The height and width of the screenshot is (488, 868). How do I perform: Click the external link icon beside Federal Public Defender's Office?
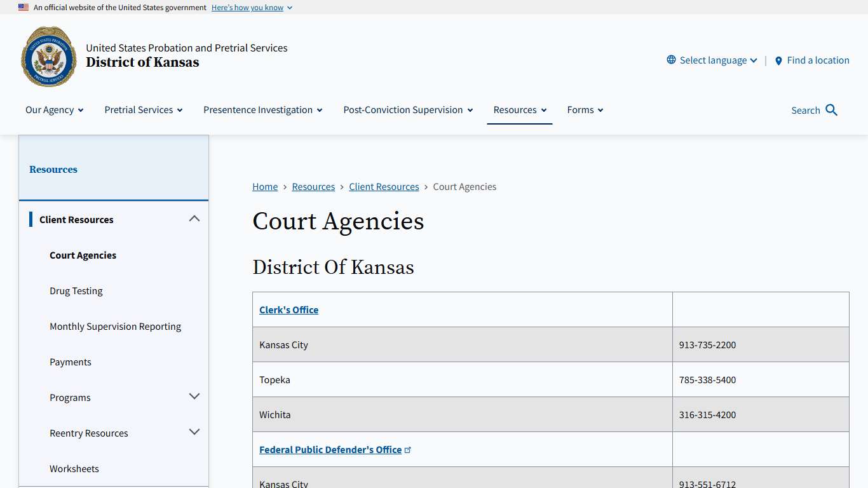pyautogui.click(x=408, y=449)
